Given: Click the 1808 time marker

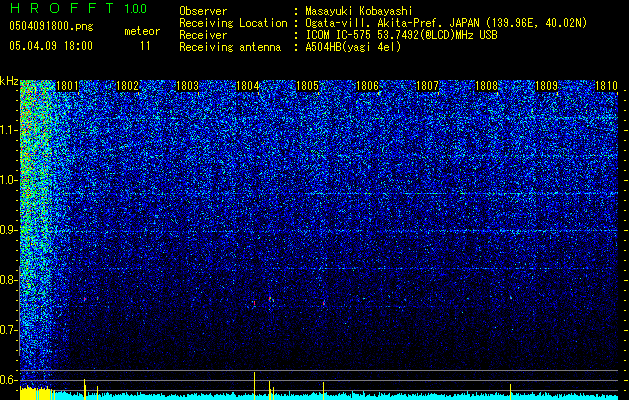Looking at the screenshot, I should [487, 86].
